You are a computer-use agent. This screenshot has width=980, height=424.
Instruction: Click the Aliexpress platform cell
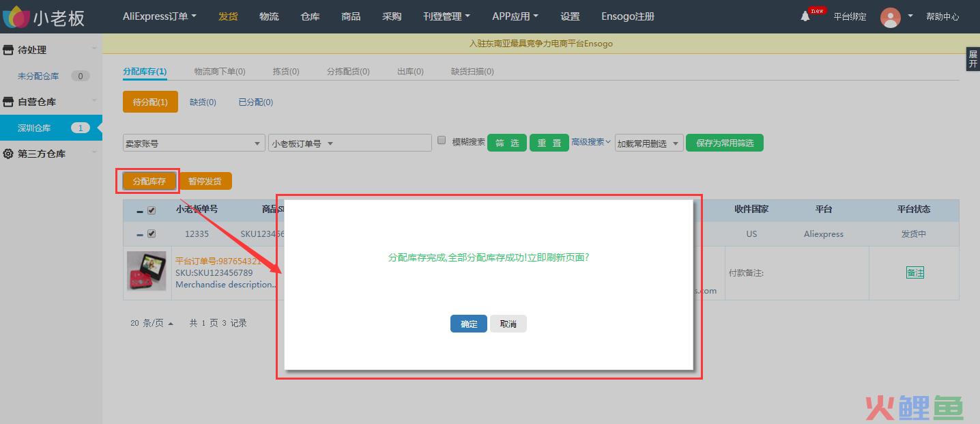coord(824,234)
